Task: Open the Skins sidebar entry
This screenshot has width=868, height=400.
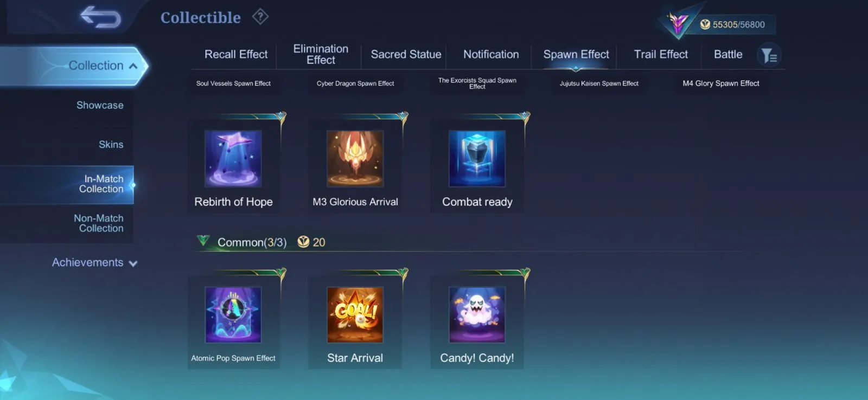Action: click(111, 145)
